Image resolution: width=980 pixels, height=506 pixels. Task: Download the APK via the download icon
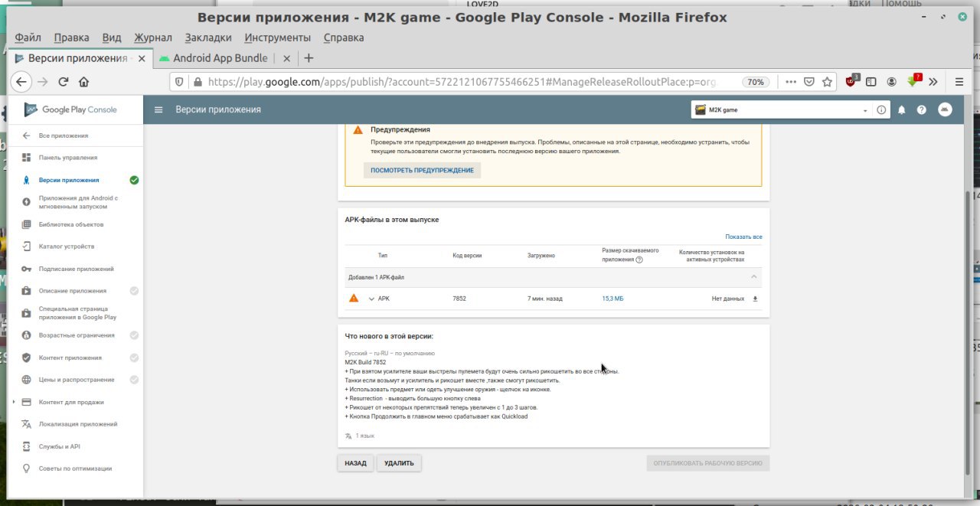pyautogui.click(x=755, y=299)
